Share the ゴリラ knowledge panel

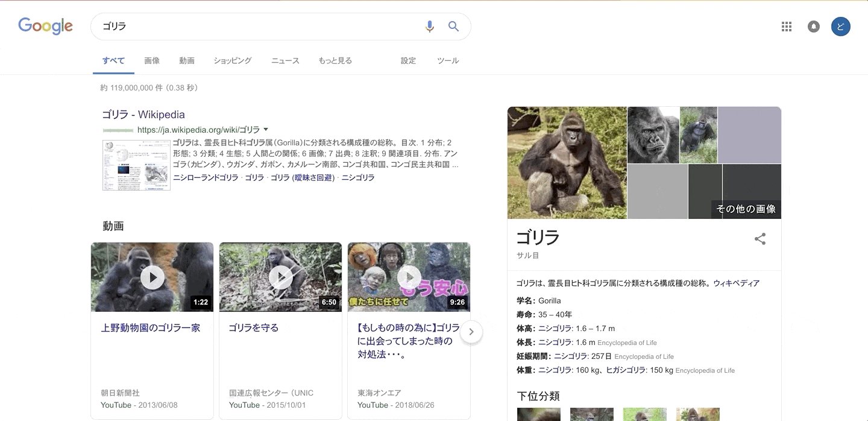click(760, 239)
